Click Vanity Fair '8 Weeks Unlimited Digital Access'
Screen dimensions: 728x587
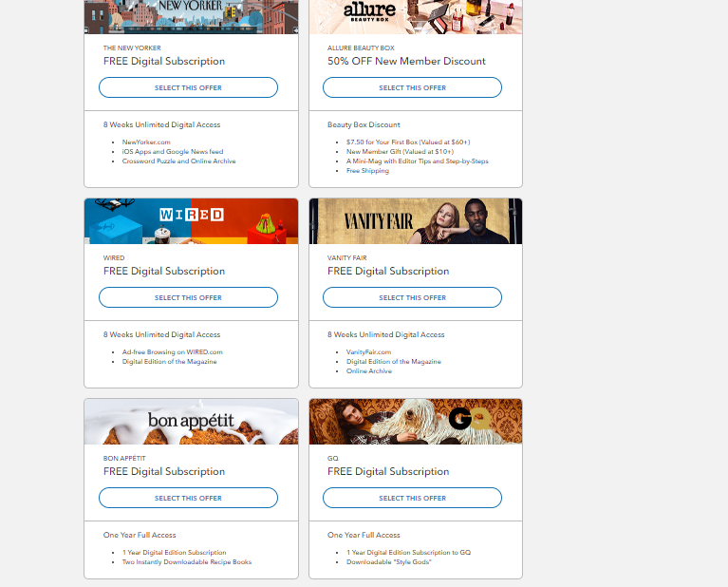click(x=385, y=334)
